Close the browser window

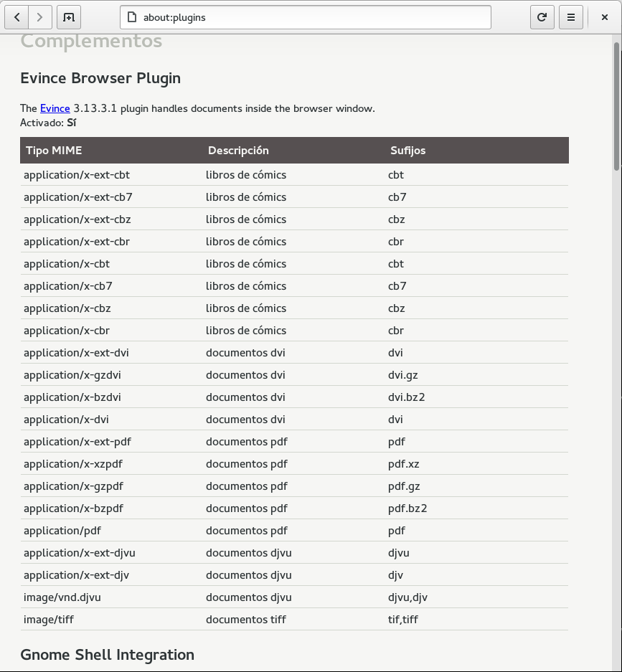(605, 17)
